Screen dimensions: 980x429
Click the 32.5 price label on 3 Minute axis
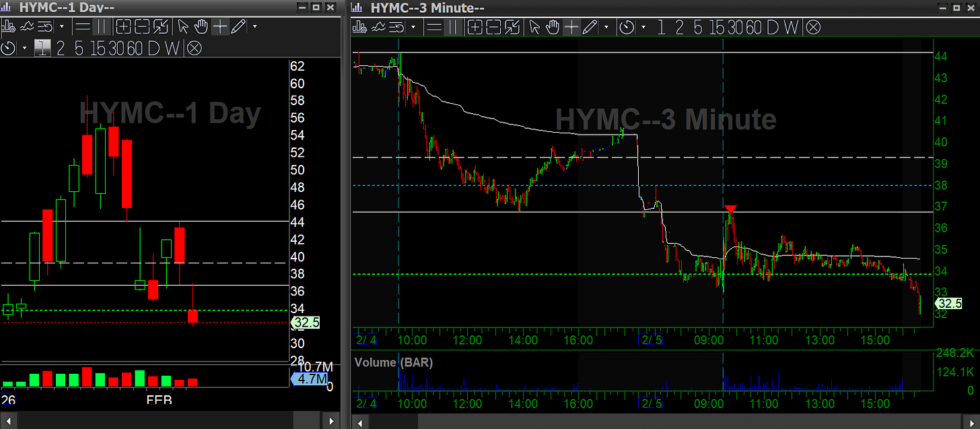tap(949, 303)
